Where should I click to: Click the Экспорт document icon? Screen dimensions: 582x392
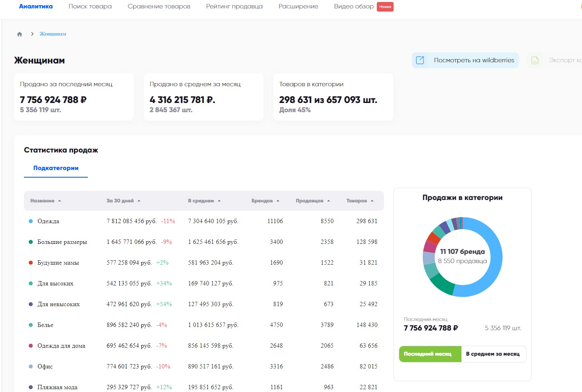coord(535,60)
